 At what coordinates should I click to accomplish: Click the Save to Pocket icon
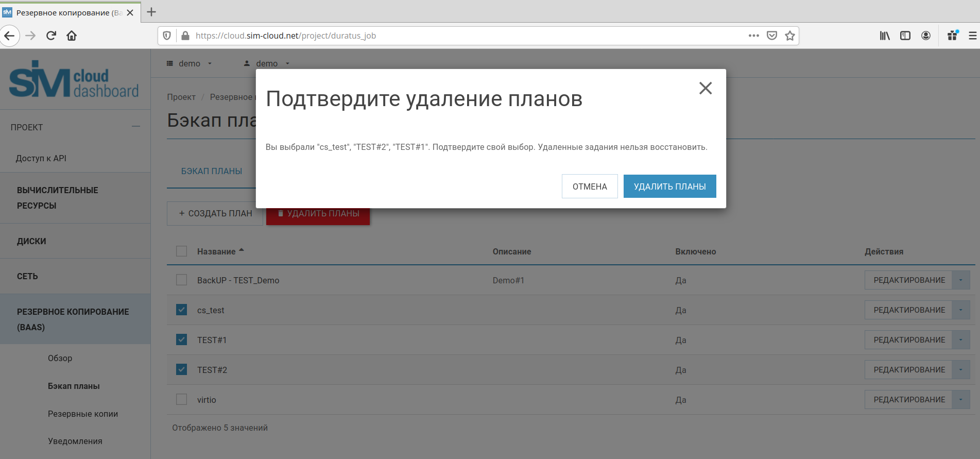[771, 36]
